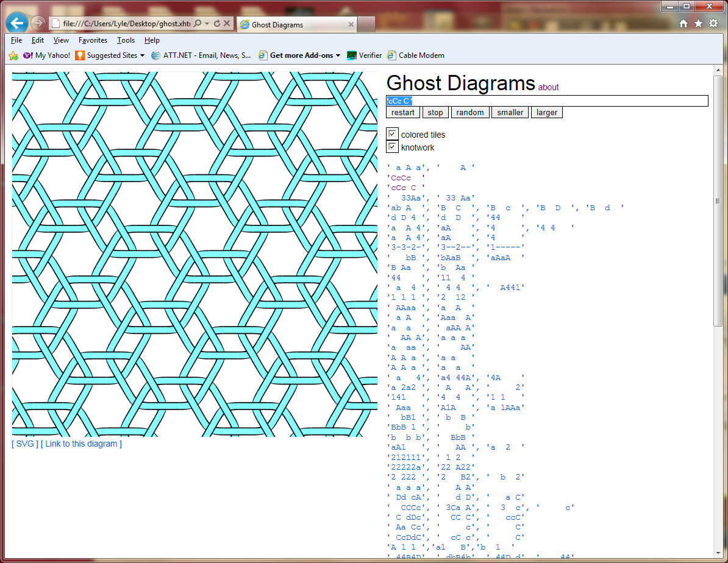Open ATT.NET Email favorite link

[x=201, y=55]
